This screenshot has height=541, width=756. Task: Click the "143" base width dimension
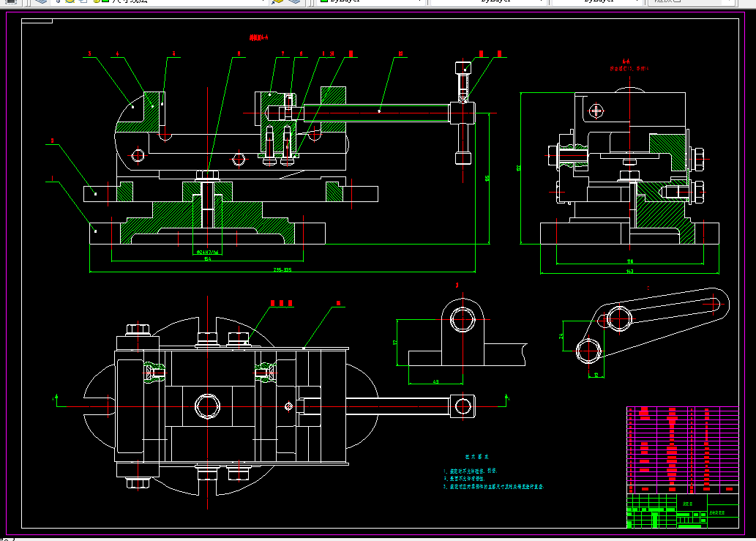click(x=629, y=272)
